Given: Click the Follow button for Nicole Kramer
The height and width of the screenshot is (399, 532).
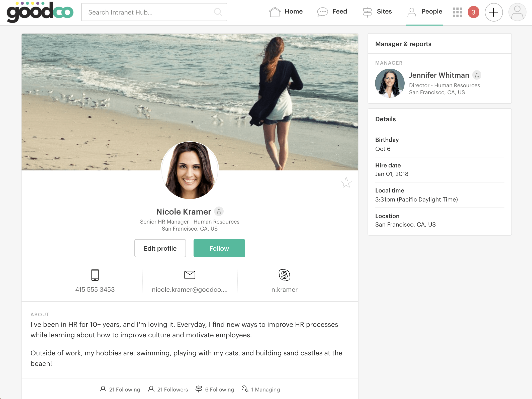Looking at the screenshot, I should [x=219, y=248].
